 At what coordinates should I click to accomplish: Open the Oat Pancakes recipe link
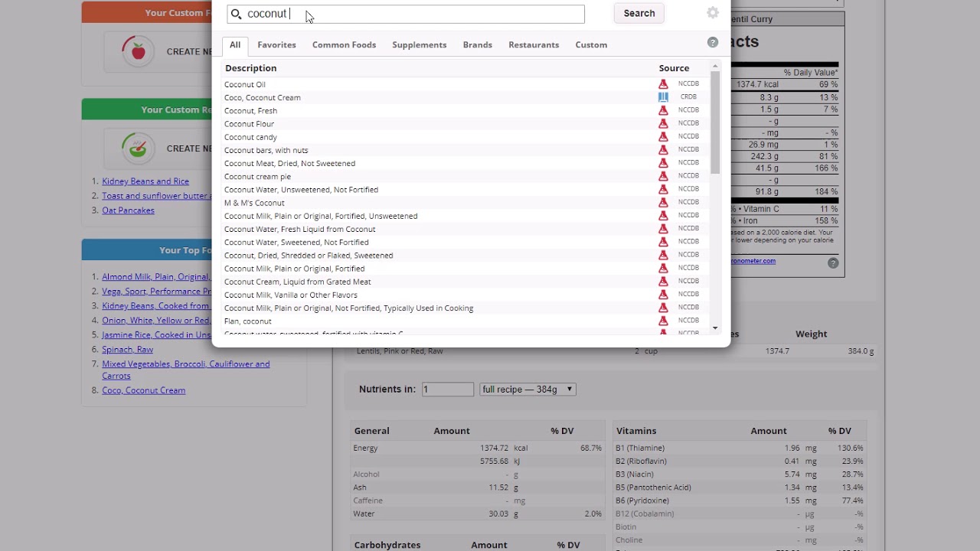point(128,210)
